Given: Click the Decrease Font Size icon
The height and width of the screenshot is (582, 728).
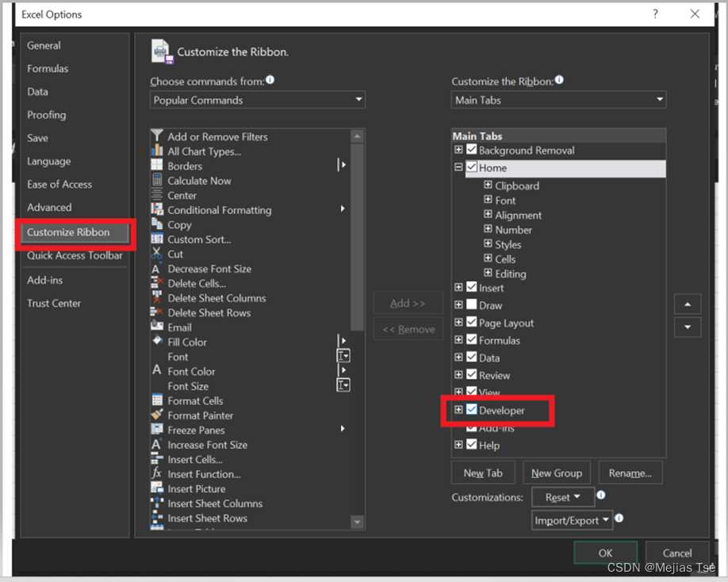Looking at the screenshot, I should (x=157, y=268).
